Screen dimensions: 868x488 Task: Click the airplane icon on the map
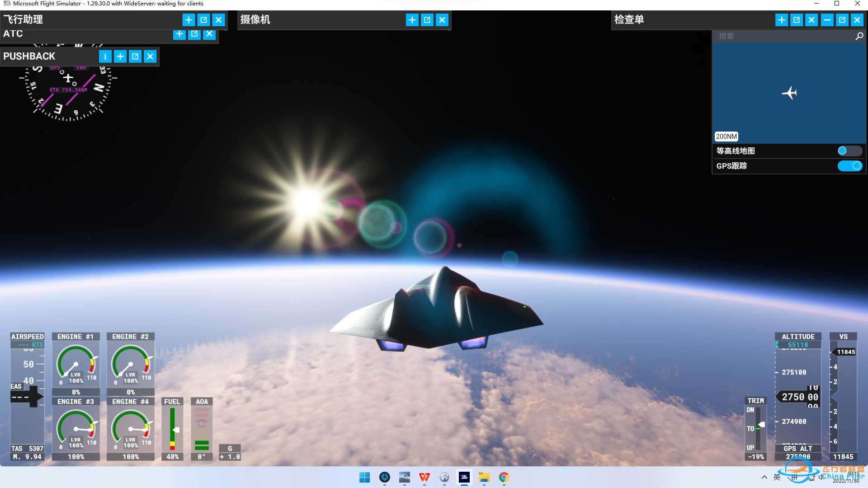[x=789, y=93]
